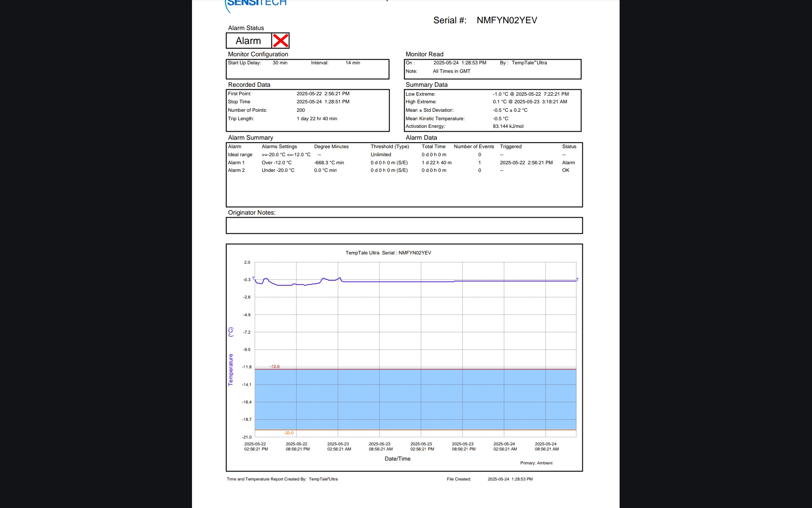
Task: Click the -20.0 orange threshold line label
Action: (x=289, y=433)
